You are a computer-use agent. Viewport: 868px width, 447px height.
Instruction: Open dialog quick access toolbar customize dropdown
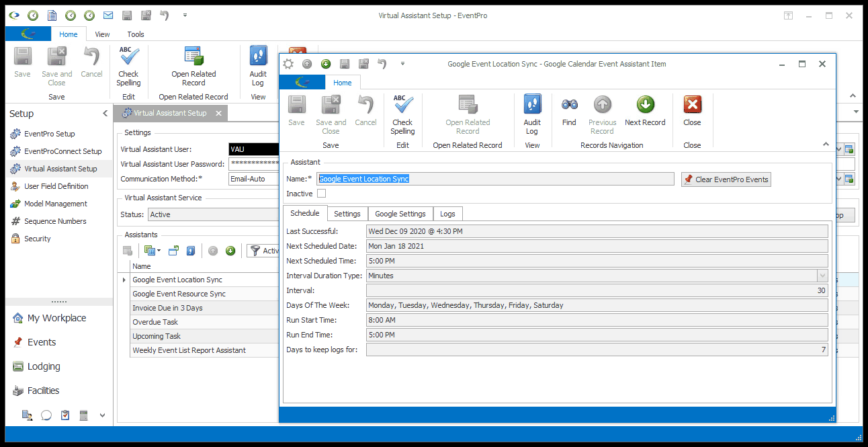click(x=402, y=64)
